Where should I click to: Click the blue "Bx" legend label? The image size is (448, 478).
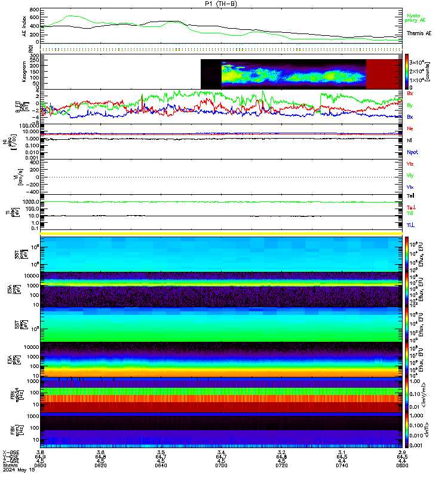pos(410,117)
